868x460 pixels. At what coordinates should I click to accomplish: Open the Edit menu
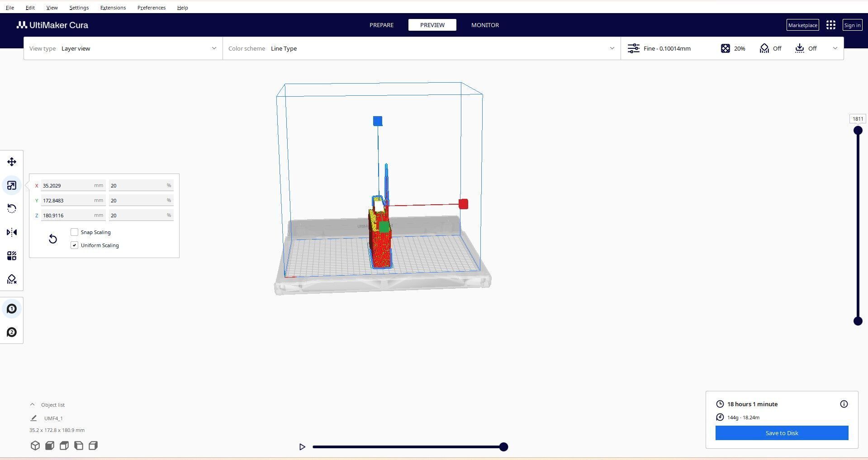coord(30,8)
